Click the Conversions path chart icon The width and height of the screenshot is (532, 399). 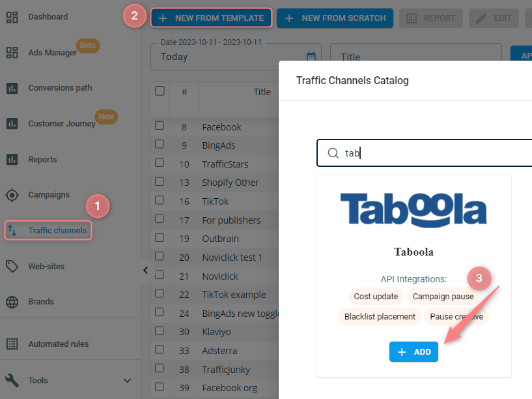[x=12, y=88]
